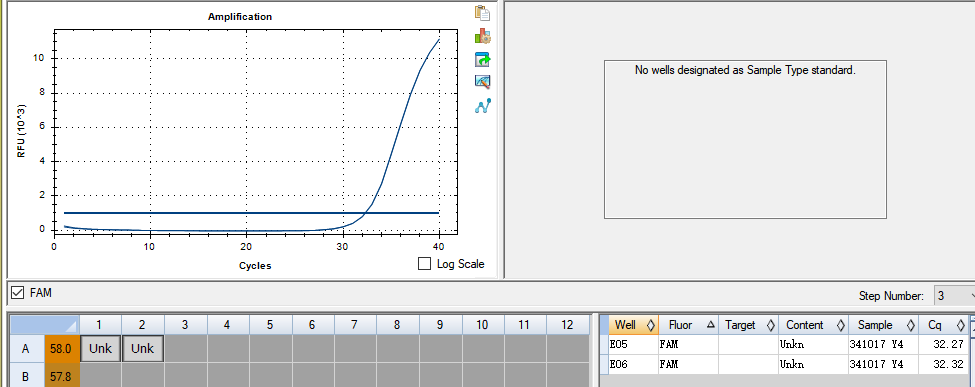
Task: Click the trace styles icon with pencil
Action: [x=483, y=82]
